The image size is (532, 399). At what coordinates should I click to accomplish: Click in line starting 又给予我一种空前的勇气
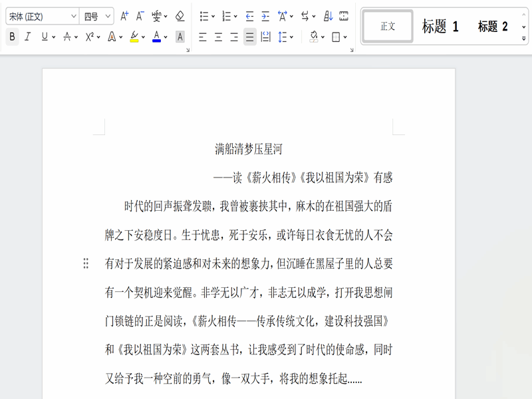point(233,378)
